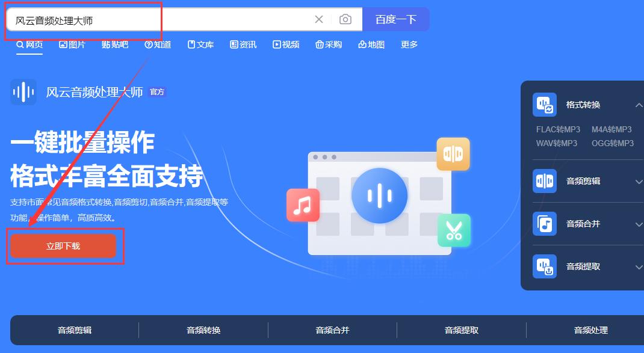Image resolution: width=644 pixels, height=353 pixels.
Task: Click the 风云音频处理大师 waveform logo
Action: point(23,91)
